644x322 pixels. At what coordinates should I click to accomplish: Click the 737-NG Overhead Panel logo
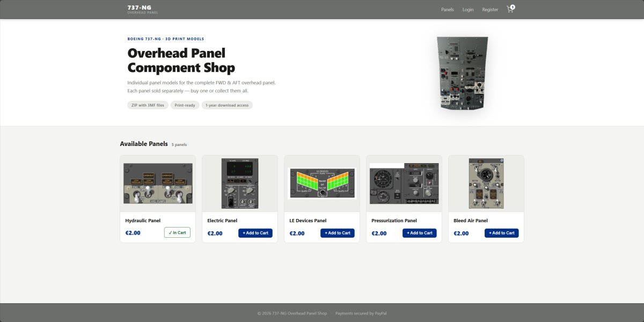(143, 9)
